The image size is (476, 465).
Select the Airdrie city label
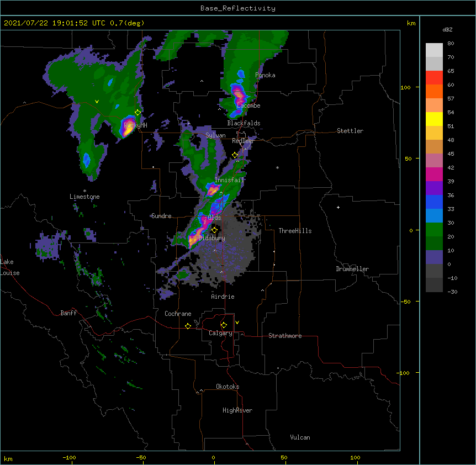pos(223,297)
